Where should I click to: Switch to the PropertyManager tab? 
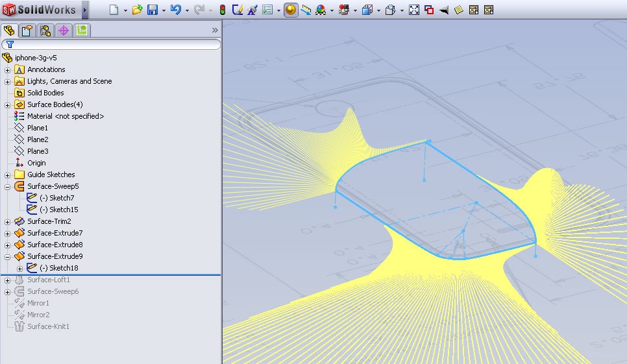coord(27,30)
